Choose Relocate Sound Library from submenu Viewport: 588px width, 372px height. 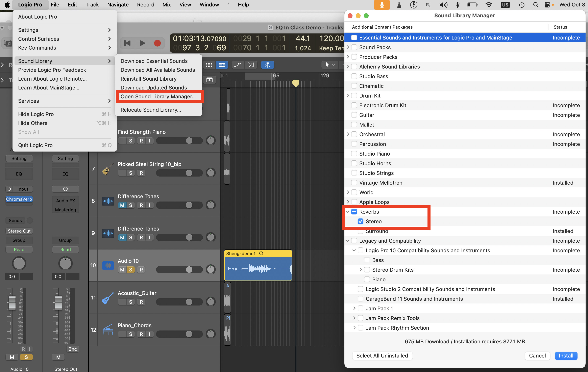point(151,110)
